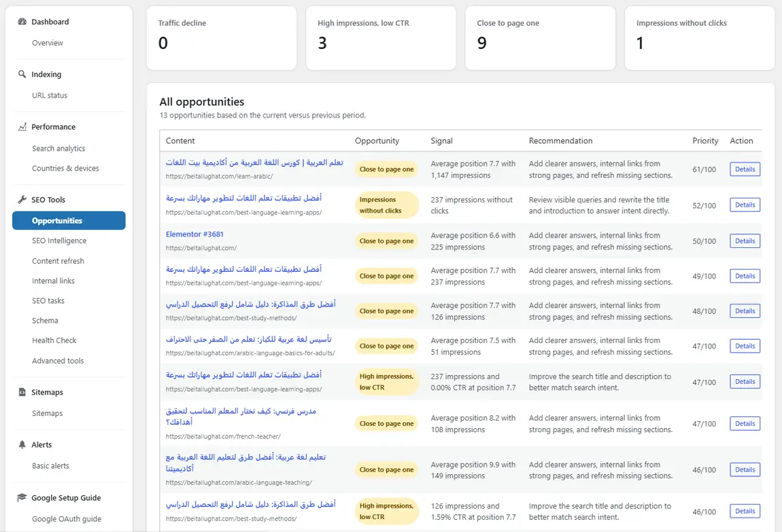Click the Dashboard gauge icon

[22, 22]
